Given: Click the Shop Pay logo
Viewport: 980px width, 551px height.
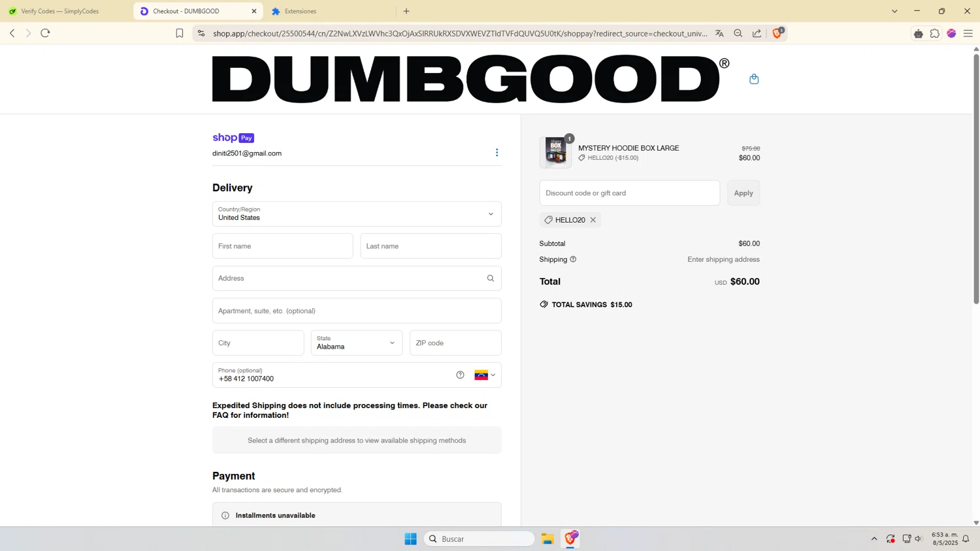Looking at the screenshot, I should [x=233, y=138].
